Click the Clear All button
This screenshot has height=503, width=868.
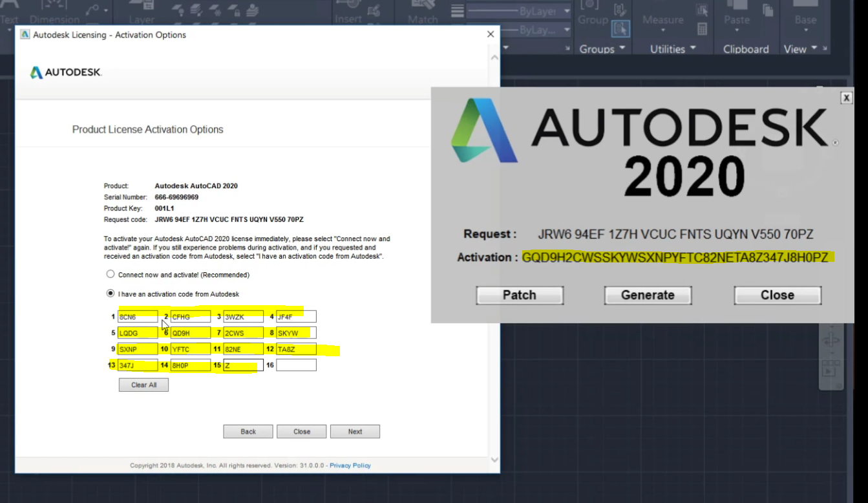[x=143, y=385]
